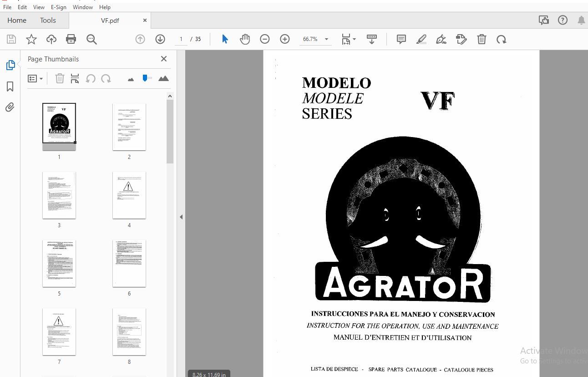Open the Edit menu
Image resolution: width=588 pixels, height=377 pixels.
(22, 7)
